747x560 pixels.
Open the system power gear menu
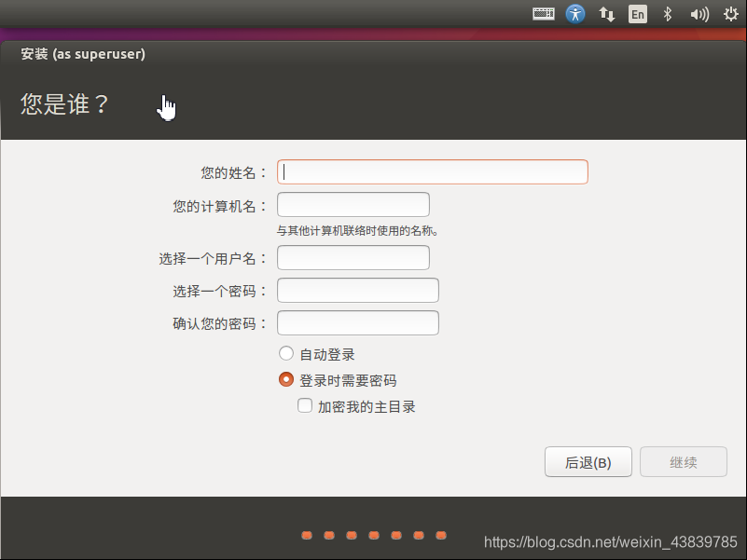click(x=730, y=14)
